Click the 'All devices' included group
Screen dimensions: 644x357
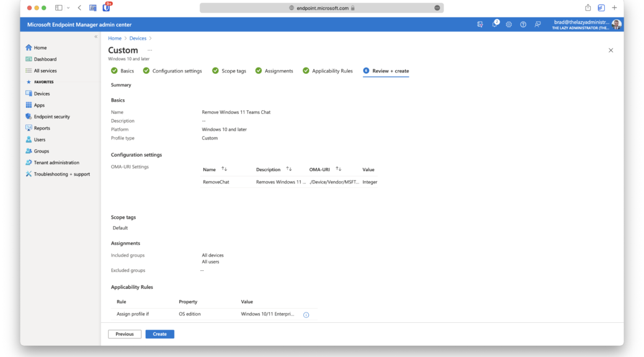click(213, 255)
